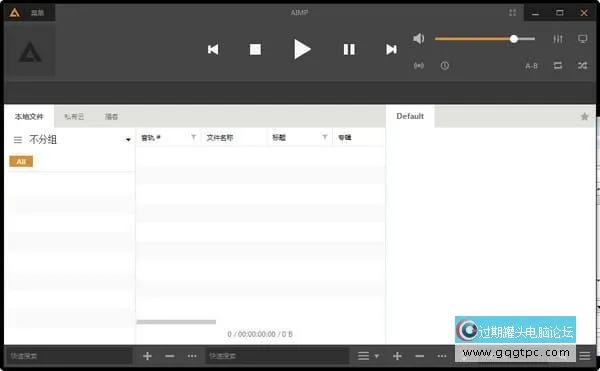The width and height of the screenshot is (600, 371).
Task: Remove playlist tracks with the minus icon
Action: click(x=419, y=356)
